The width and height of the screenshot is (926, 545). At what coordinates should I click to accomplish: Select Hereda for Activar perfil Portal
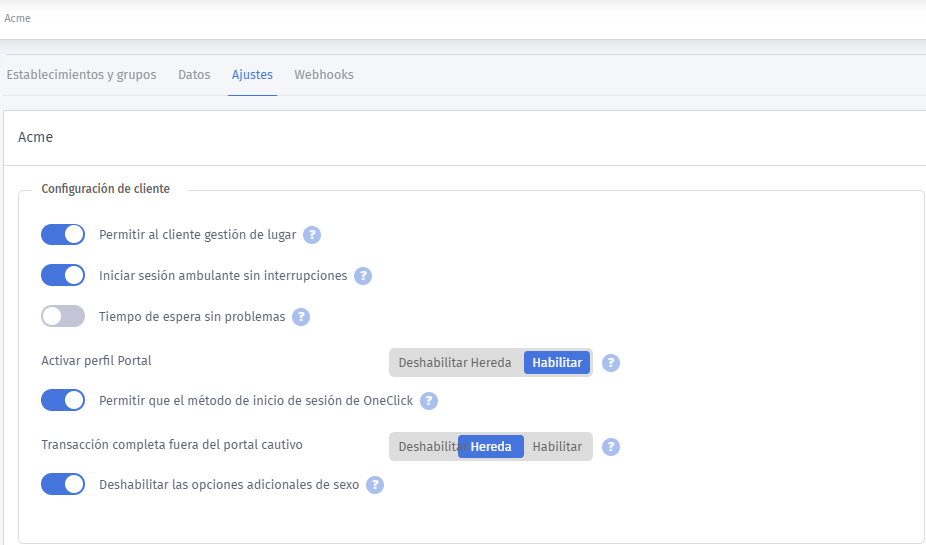coord(493,363)
